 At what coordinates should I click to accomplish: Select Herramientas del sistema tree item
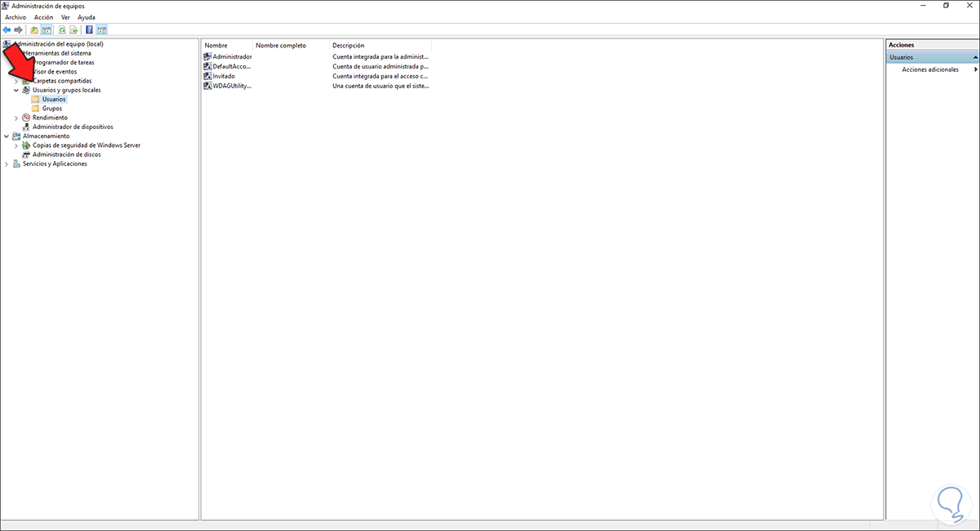coord(57,53)
